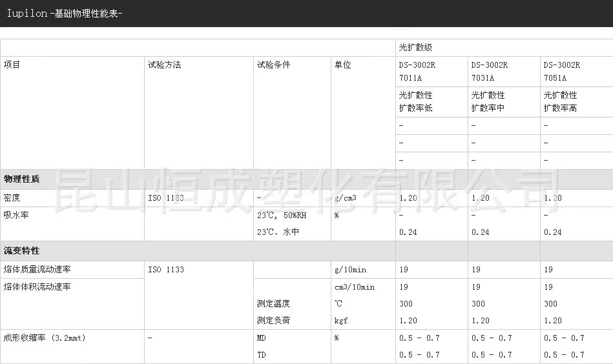Click the 项目 column header
The width and height of the screenshot is (613, 364).
12,65
